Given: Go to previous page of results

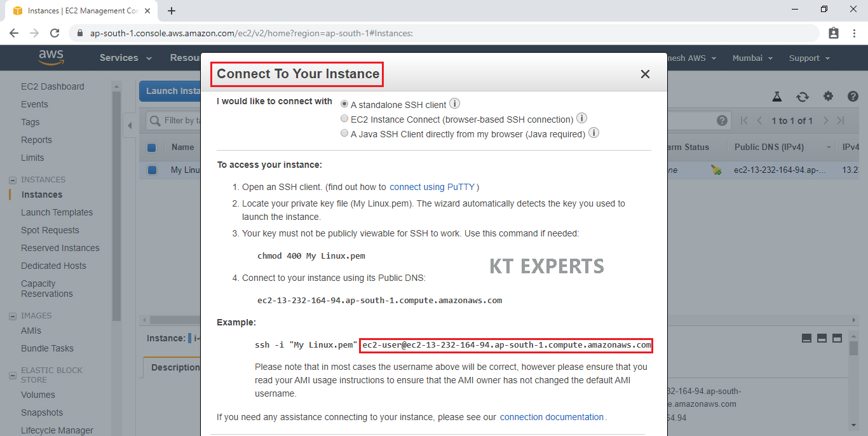Looking at the screenshot, I should pyautogui.click(x=759, y=120).
